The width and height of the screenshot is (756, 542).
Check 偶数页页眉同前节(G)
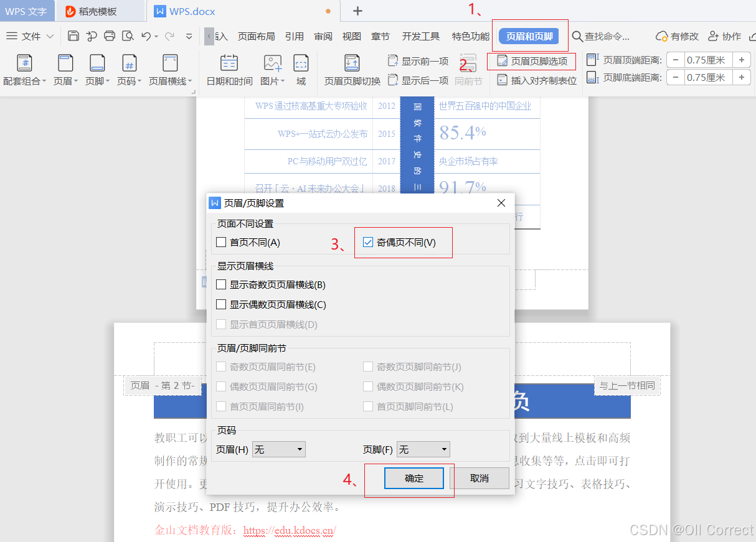[221, 386]
